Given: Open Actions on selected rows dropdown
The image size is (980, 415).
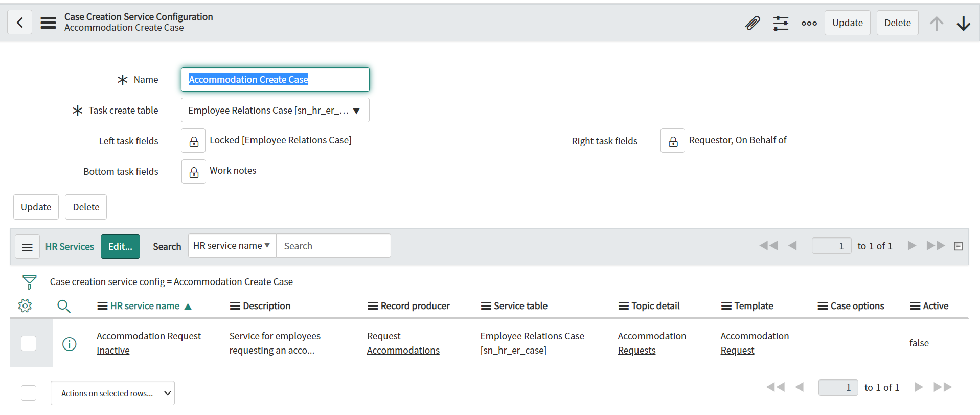Looking at the screenshot, I should tap(112, 393).
